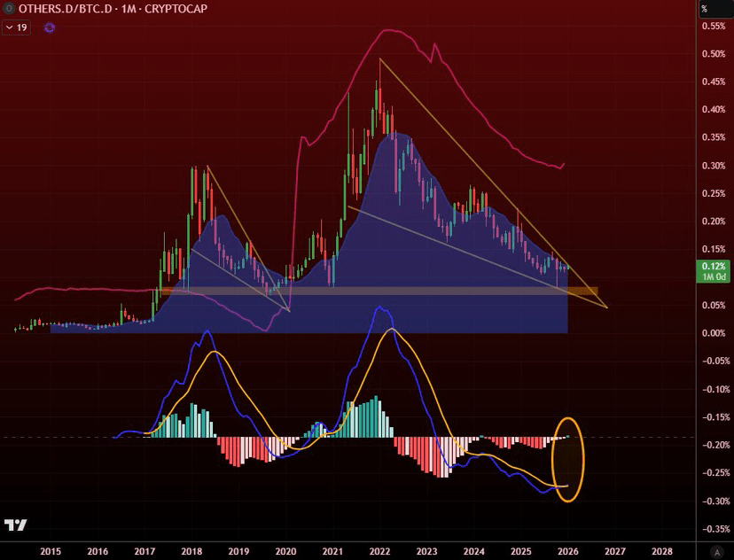The height and width of the screenshot is (560, 734).
Task: Click the 0.05% price scale label
Action: click(x=714, y=306)
